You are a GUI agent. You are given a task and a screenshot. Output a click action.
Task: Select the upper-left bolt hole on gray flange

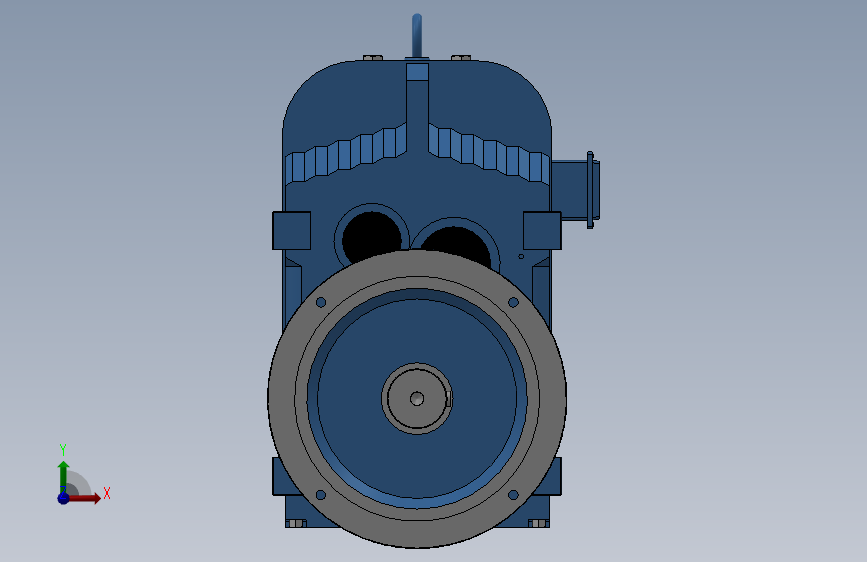click(x=321, y=303)
